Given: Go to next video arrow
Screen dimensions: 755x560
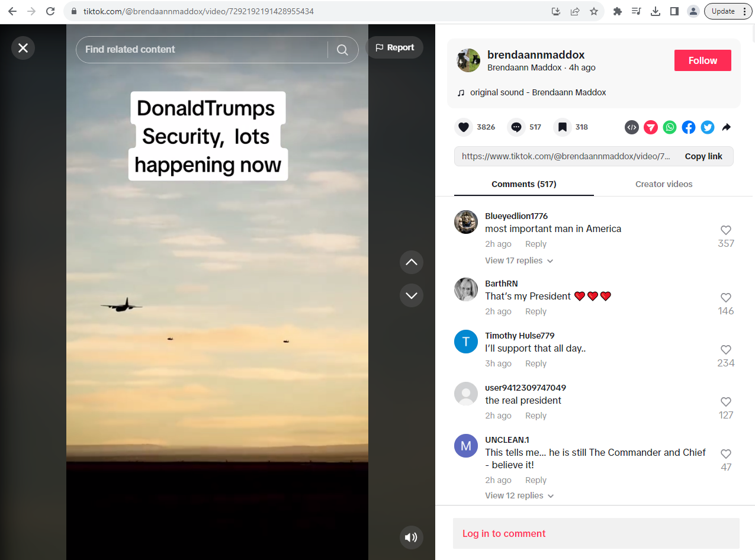Looking at the screenshot, I should click(x=412, y=295).
